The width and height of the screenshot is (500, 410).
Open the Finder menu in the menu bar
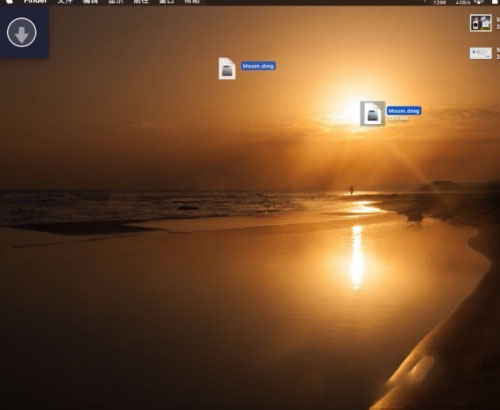click(x=35, y=2)
